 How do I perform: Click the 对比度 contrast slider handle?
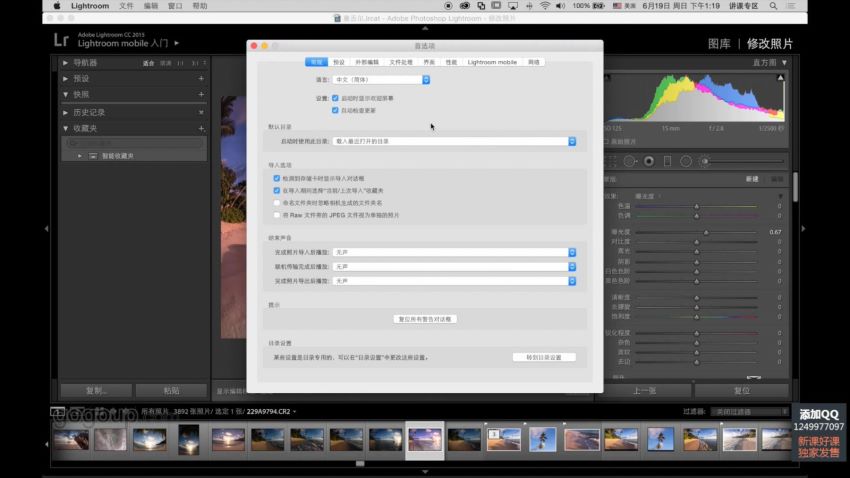point(697,242)
